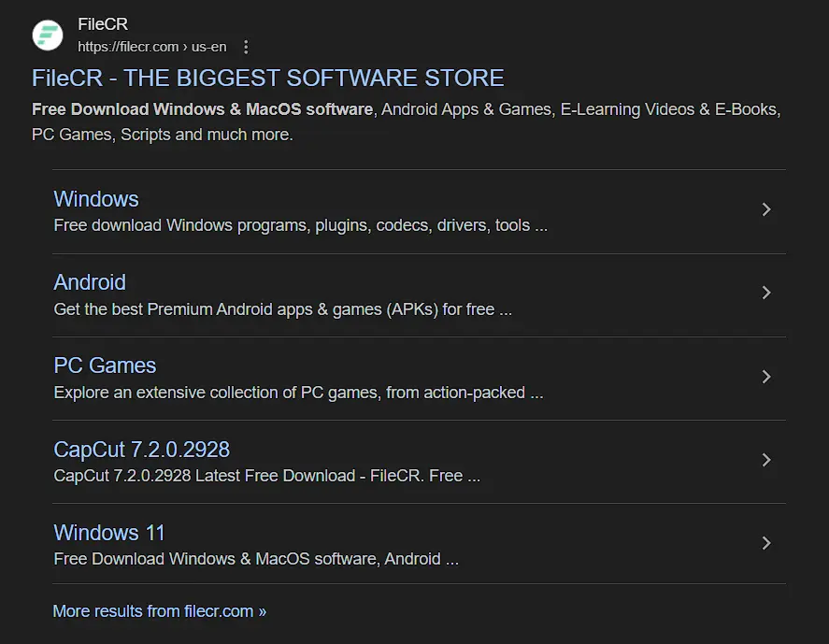Image resolution: width=829 pixels, height=644 pixels.
Task: Click 'More results from filecr.com »'
Action: pos(160,611)
